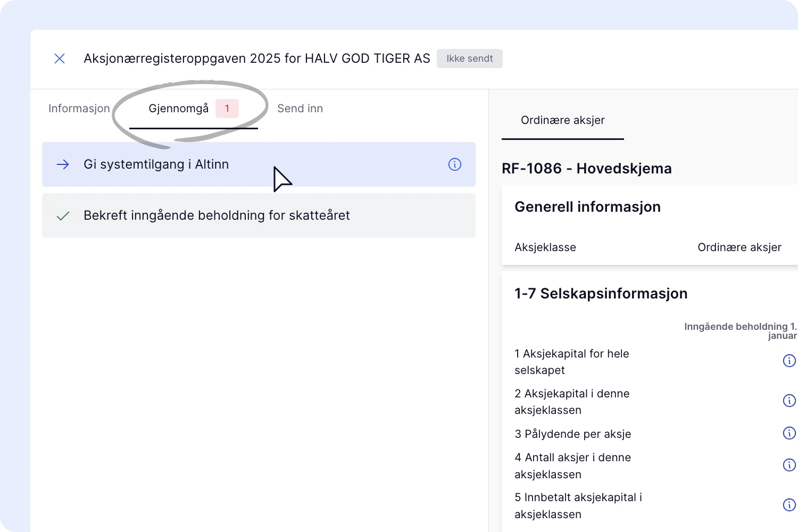Open info icon for Gi systemtilgang i Altinn

tap(454, 164)
